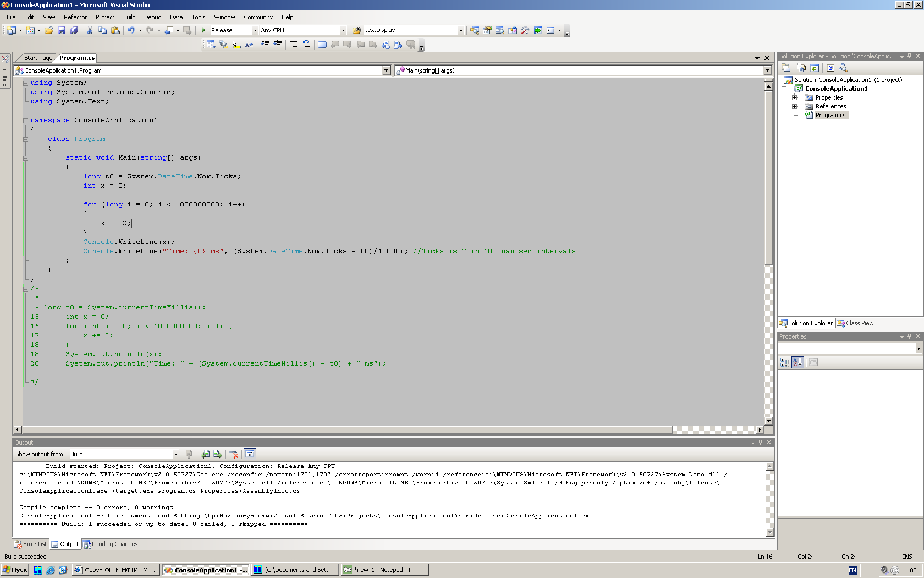Image resolution: width=924 pixels, height=578 pixels.
Task: Open the ConsoleApplication1.Program types dropdown
Action: [386, 70]
